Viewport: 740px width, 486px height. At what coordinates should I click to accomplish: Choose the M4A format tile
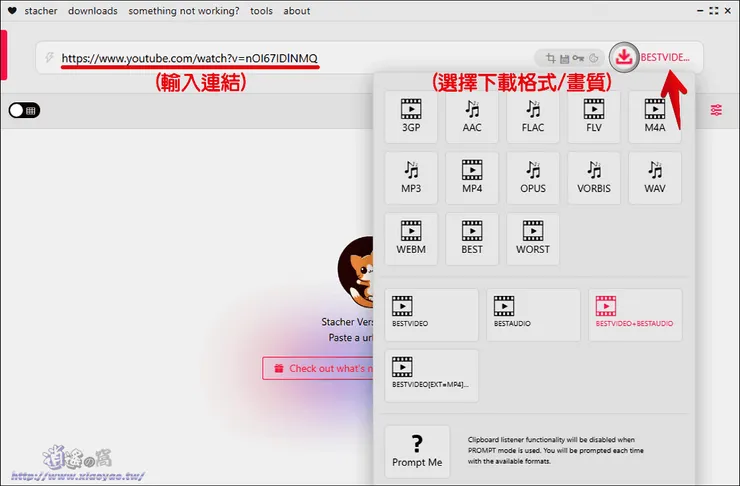[655, 117]
